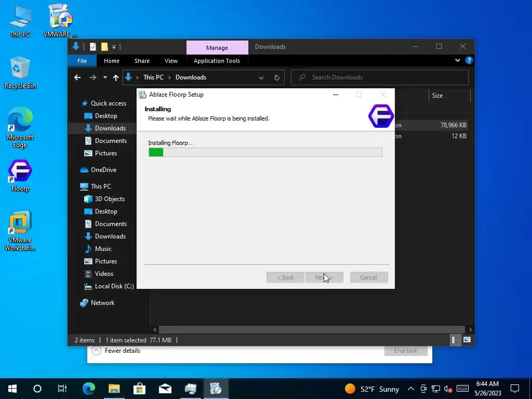Image resolution: width=532 pixels, height=399 pixels.
Task: Click Cancel in Floorp Setup
Action: point(369,277)
